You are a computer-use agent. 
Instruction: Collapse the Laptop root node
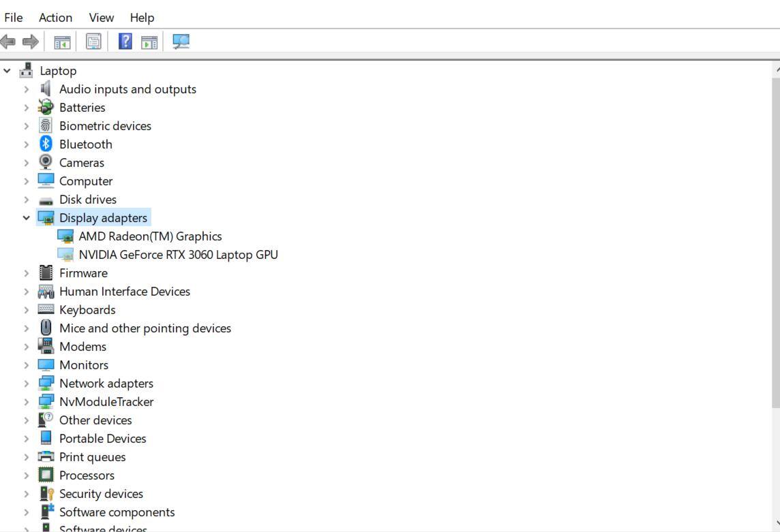click(x=7, y=71)
